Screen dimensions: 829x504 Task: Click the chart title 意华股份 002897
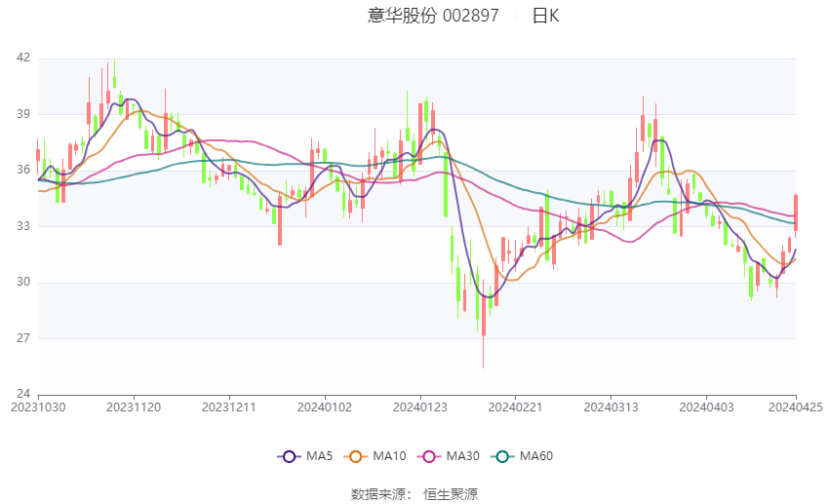433,16
